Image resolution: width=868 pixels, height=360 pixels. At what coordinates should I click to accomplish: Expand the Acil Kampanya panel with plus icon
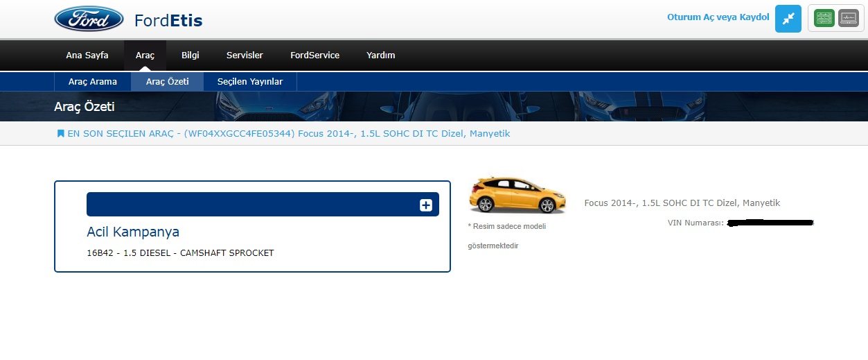(426, 205)
